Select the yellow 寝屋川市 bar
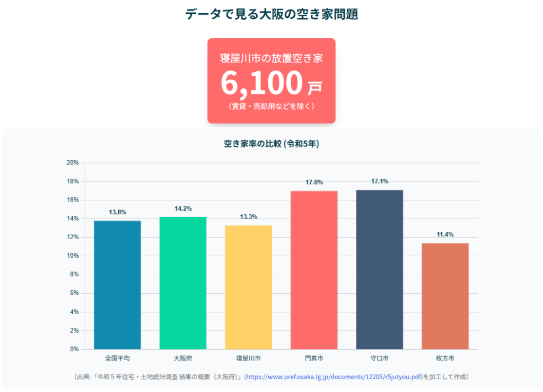Viewport: 543px width, 392px height. pos(248,287)
